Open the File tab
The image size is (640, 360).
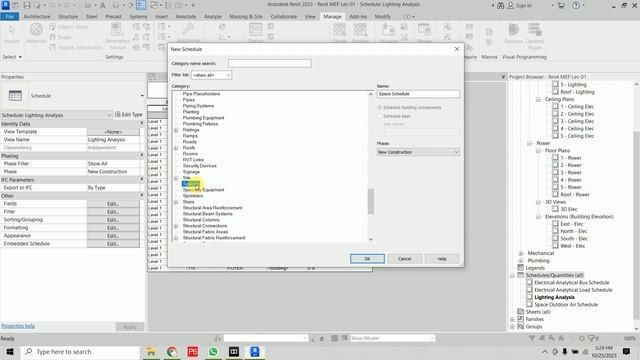(9, 16)
